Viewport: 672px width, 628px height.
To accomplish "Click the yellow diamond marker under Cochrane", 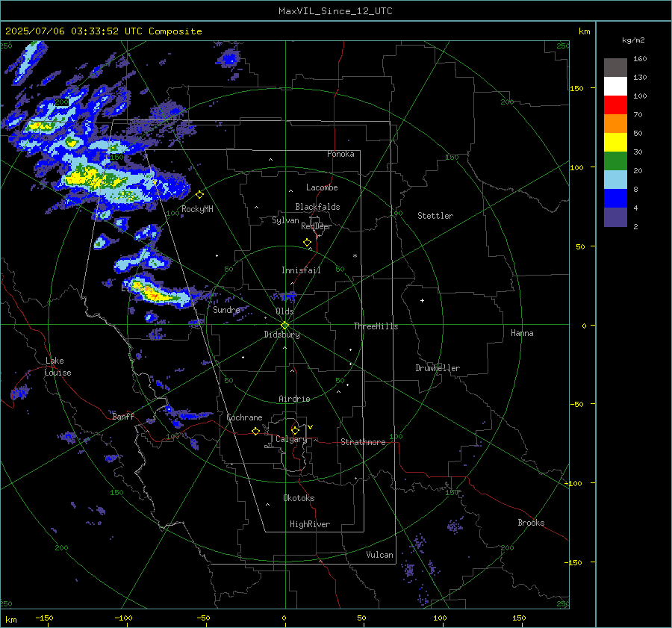I will click(x=256, y=431).
